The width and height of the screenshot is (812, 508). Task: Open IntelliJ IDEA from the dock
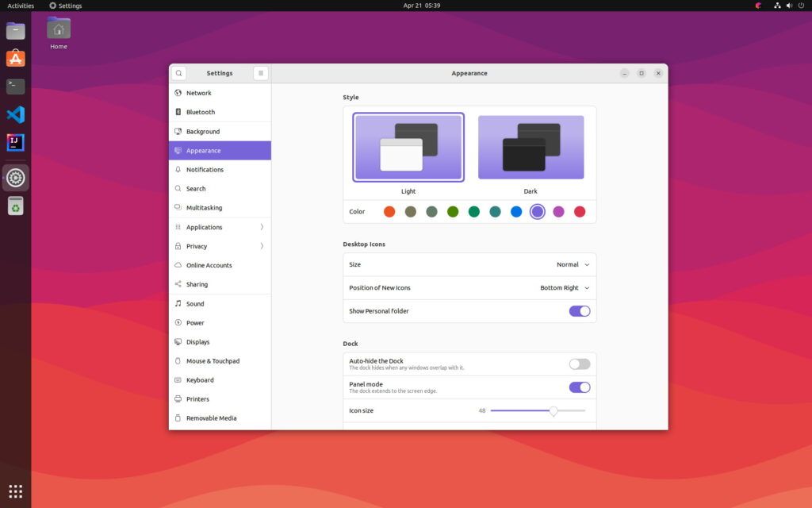(x=16, y=143)
